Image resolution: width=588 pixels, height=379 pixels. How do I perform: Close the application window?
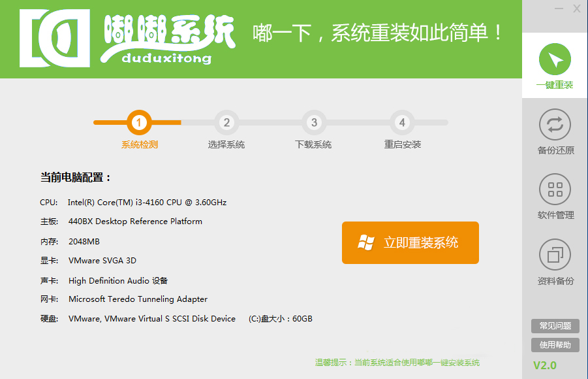[577, 8]
